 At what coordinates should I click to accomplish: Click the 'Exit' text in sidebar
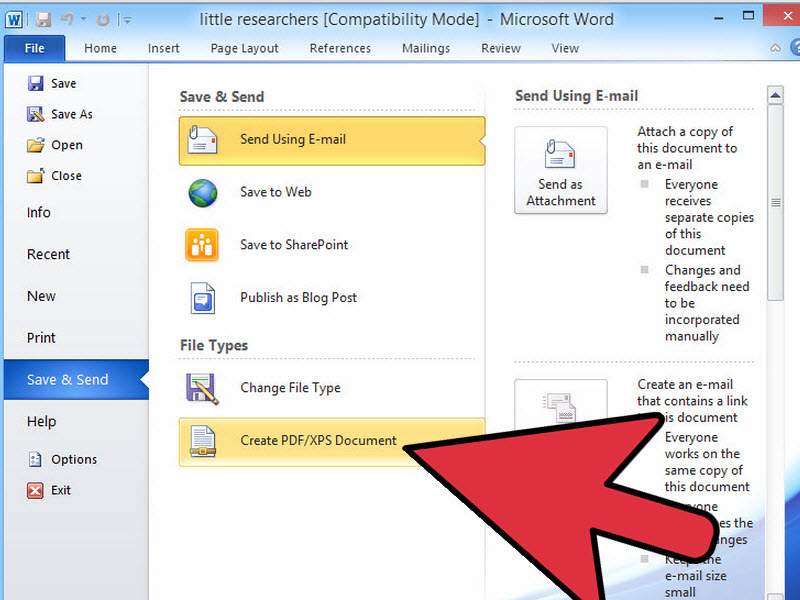(x=61, y=490)
